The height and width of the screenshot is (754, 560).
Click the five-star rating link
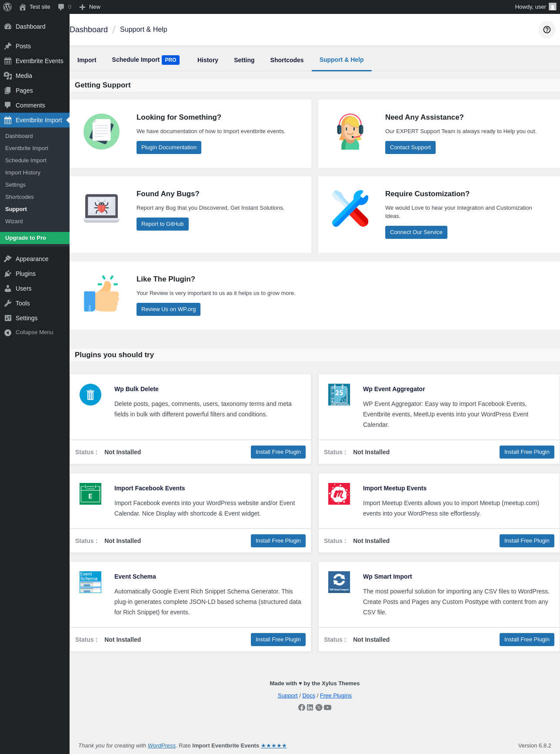pyautogui.click(x=274, y=746)
